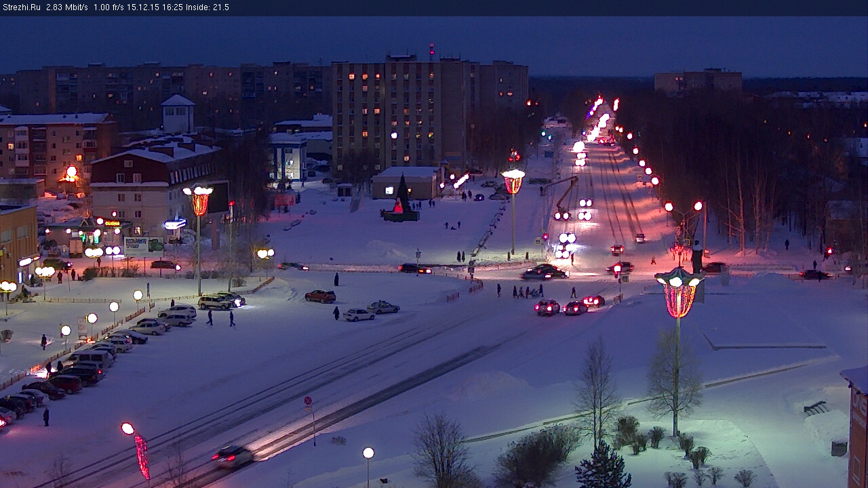This screenshot has height=488, width=868.
Task: Click the 16:25 time stamp
Action: [x=173, y=7]
